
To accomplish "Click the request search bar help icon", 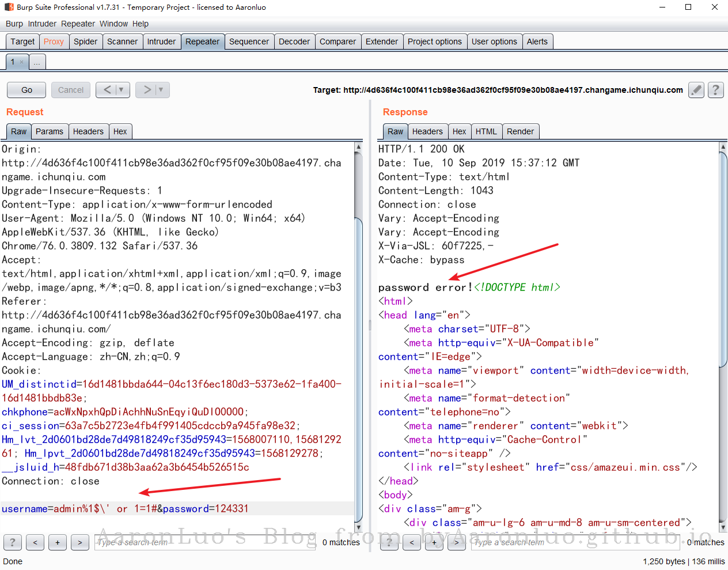I will tap(13, 542).
